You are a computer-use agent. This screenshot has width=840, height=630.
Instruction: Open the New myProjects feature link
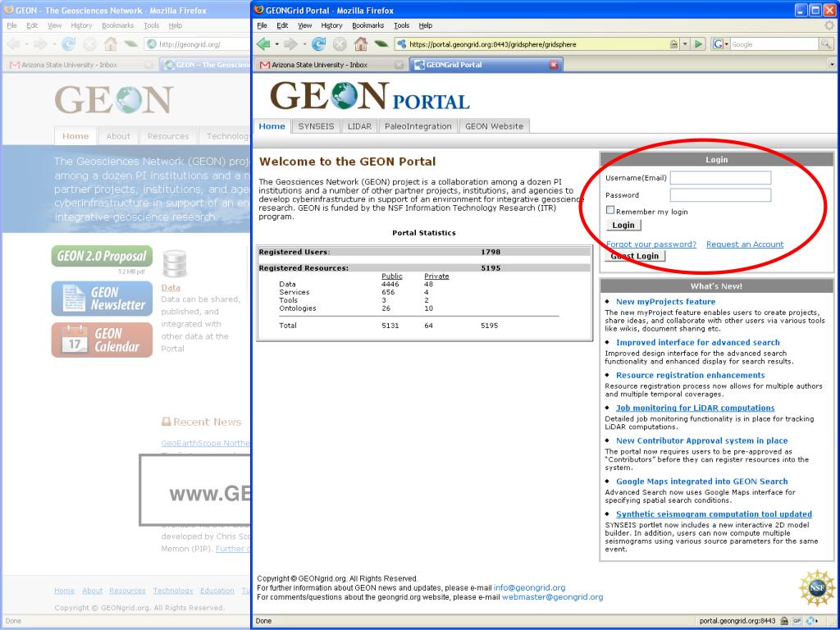(x=665, y=302)
